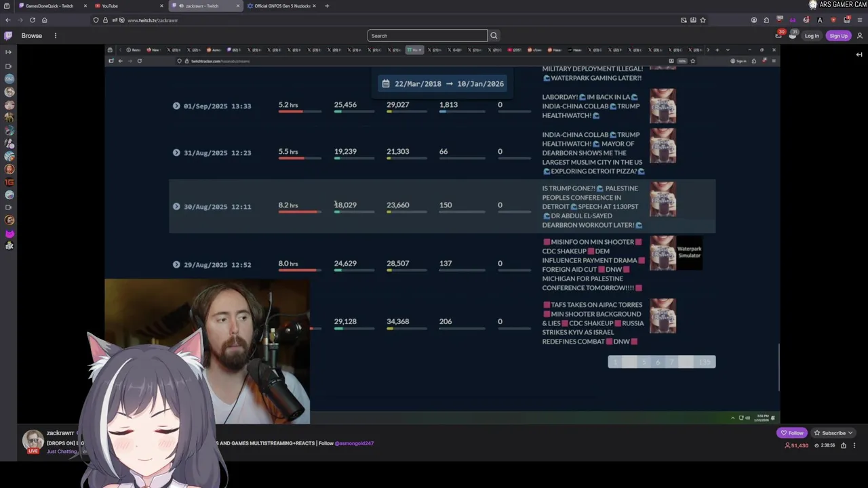
Task: Expand the Twitch left sidebar arrow
Action: (x=8, y=52)
